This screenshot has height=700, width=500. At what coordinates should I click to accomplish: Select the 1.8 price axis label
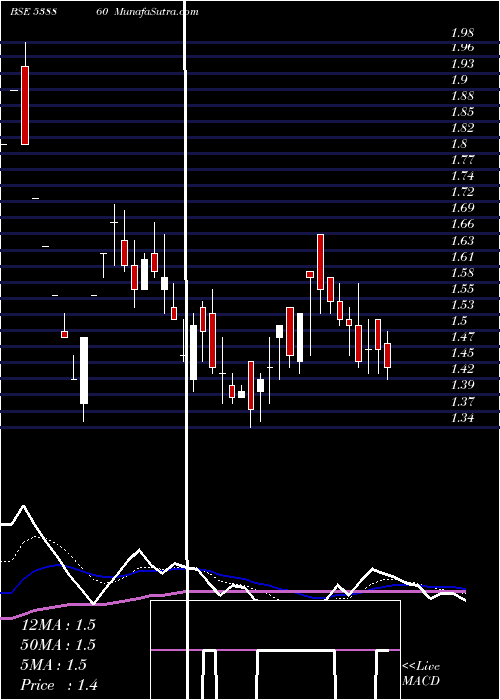pos(459,144)
